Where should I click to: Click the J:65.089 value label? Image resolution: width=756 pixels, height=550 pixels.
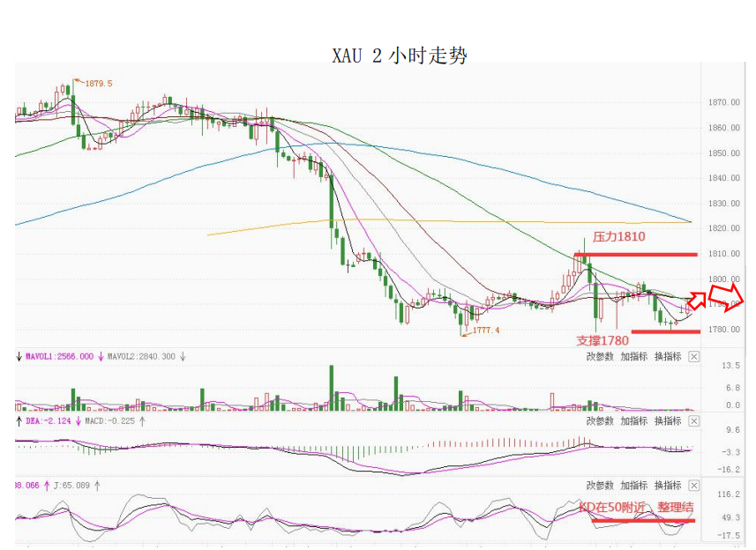pos(71,486)
